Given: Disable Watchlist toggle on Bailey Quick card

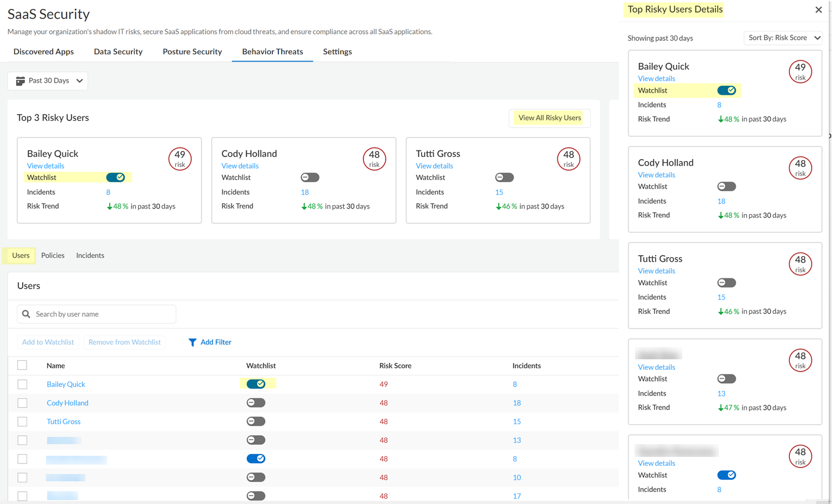Looking at the screenshot, I should [x=115, y=177].
